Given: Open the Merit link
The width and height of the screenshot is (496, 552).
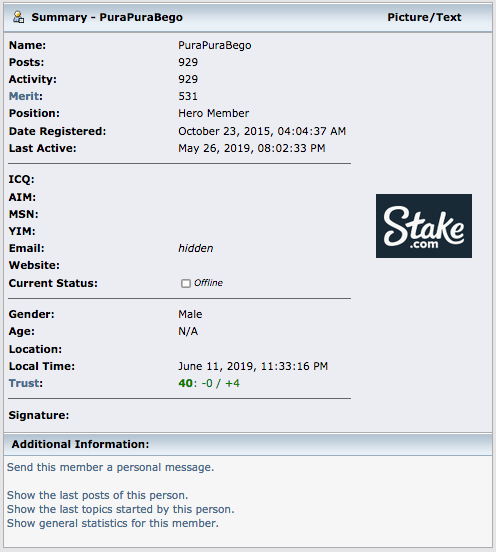Looking at the screenshot, I should (x=24, y=96).
